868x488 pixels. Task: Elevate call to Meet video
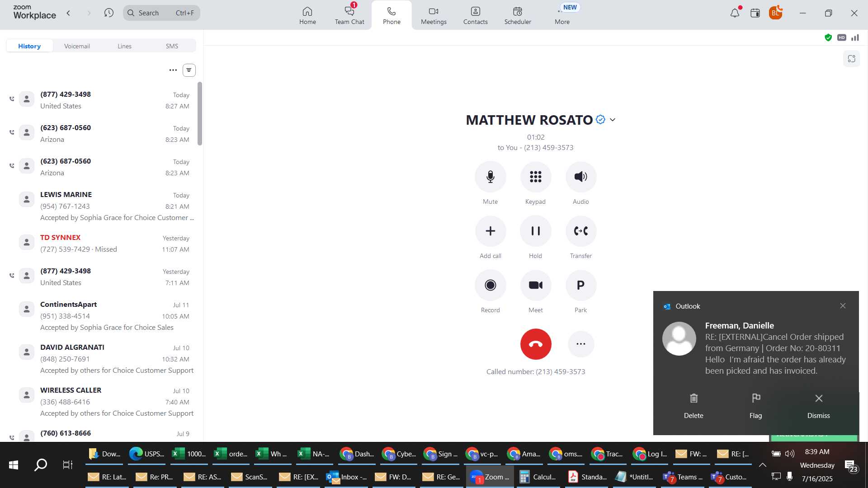point(535,285)
